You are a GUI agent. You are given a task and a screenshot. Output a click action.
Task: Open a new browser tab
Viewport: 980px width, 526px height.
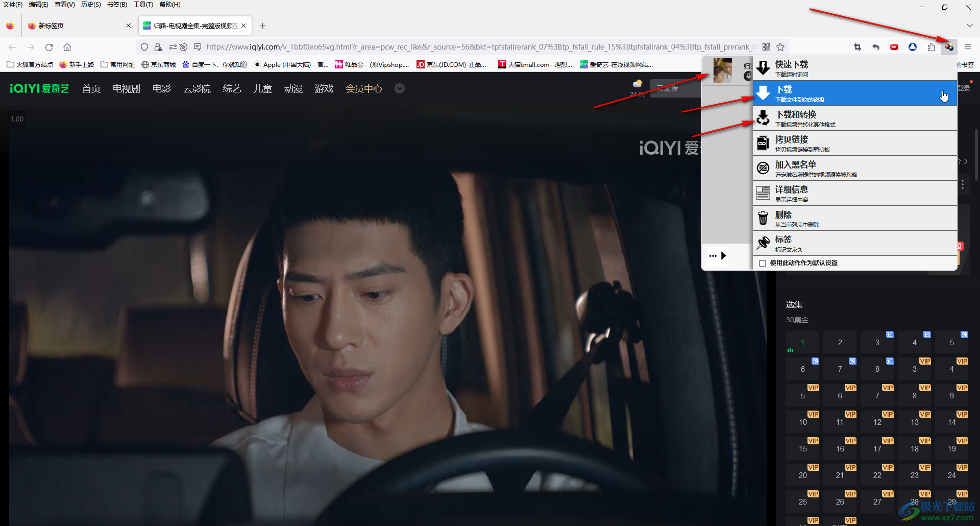262,26
